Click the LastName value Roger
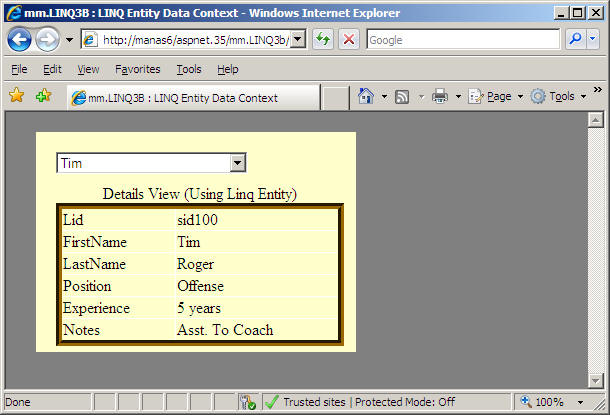The height and width of the screenshot is (415, 610). tap(195, 264)
